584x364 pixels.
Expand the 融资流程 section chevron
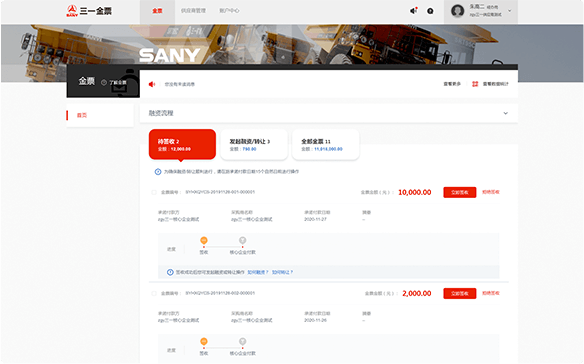coord(505,113)
